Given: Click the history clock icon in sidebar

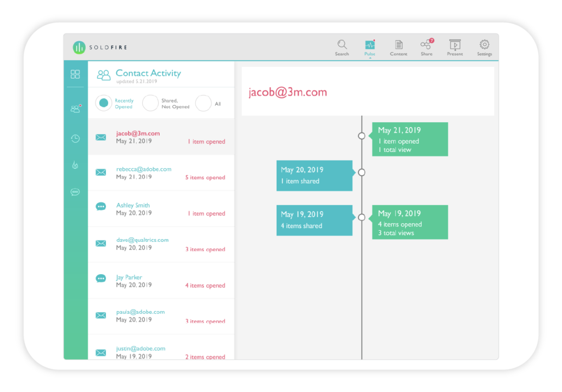Looking at the screenshot, I should pyautogui.click(x=75, y=139).
